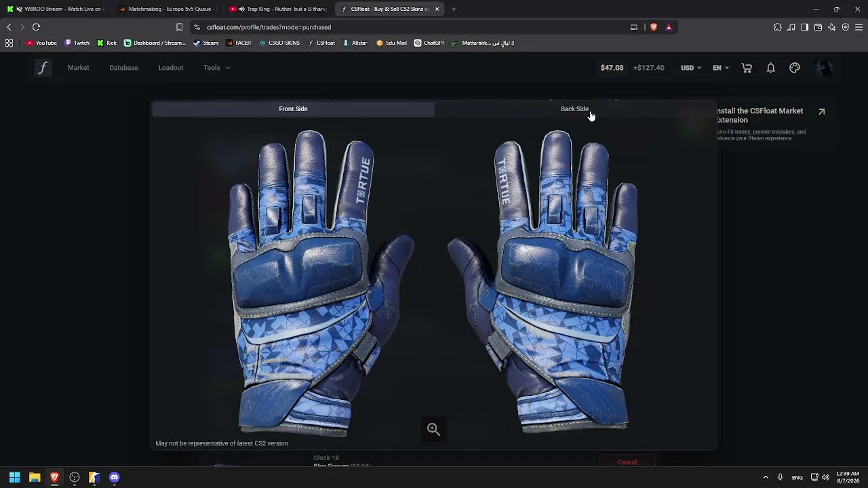Close the CSFloat browser tab
This screenshot has width=868, height=488.
click(x=437, y=9)
